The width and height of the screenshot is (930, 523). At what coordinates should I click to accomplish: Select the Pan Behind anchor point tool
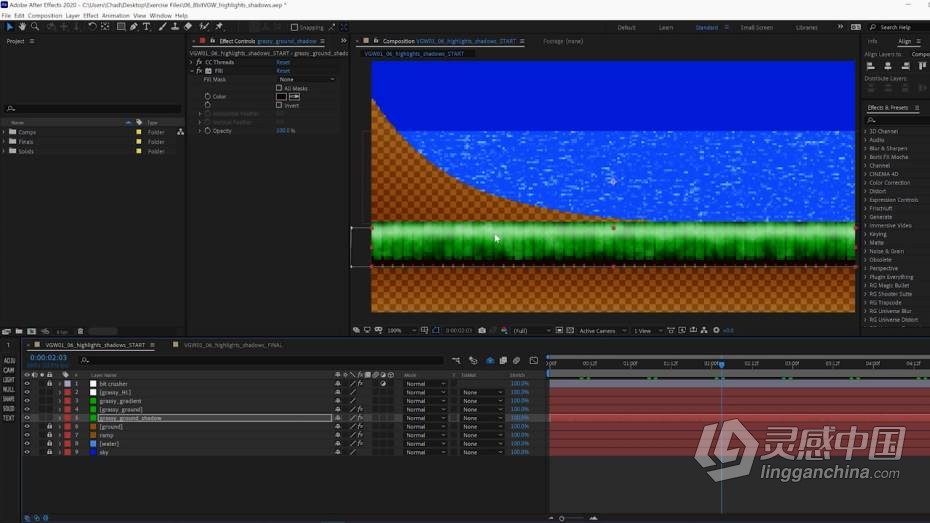pos(105,27)
